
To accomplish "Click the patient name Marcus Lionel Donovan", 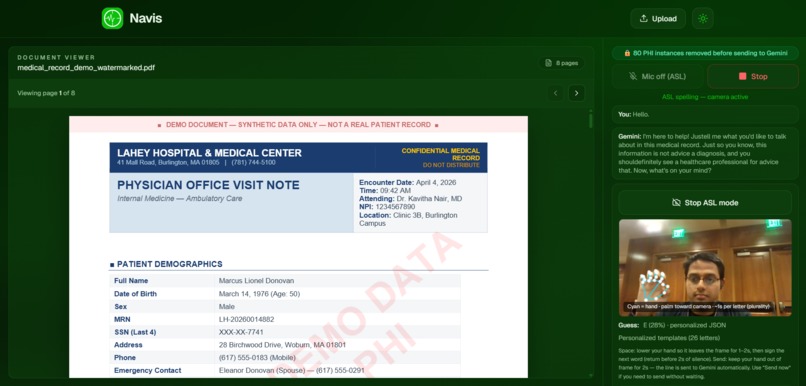I will click(256, 281).
